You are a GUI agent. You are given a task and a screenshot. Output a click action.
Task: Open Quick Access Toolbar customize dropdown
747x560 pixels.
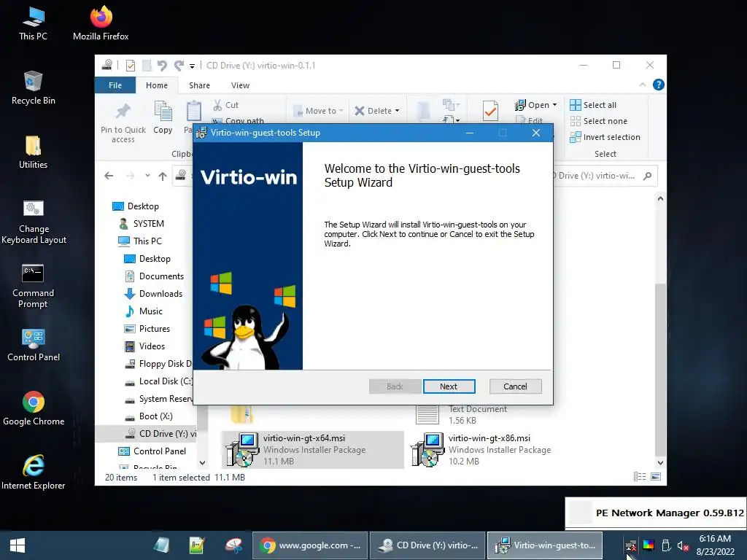point(192,66)
